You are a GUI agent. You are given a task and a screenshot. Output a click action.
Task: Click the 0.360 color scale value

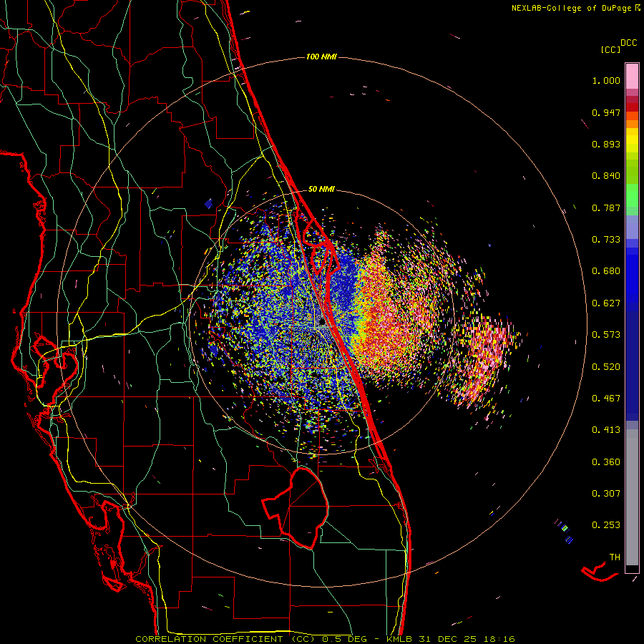point(606,462)
